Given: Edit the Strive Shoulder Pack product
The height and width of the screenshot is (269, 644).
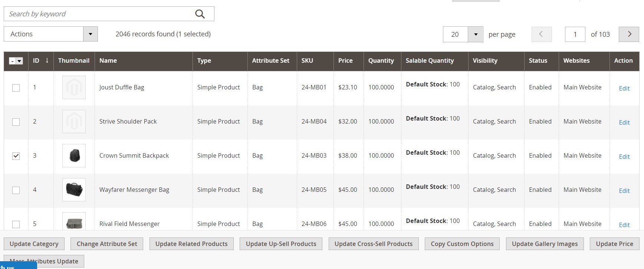Looking at the screenshot, I should pos(624,122).
